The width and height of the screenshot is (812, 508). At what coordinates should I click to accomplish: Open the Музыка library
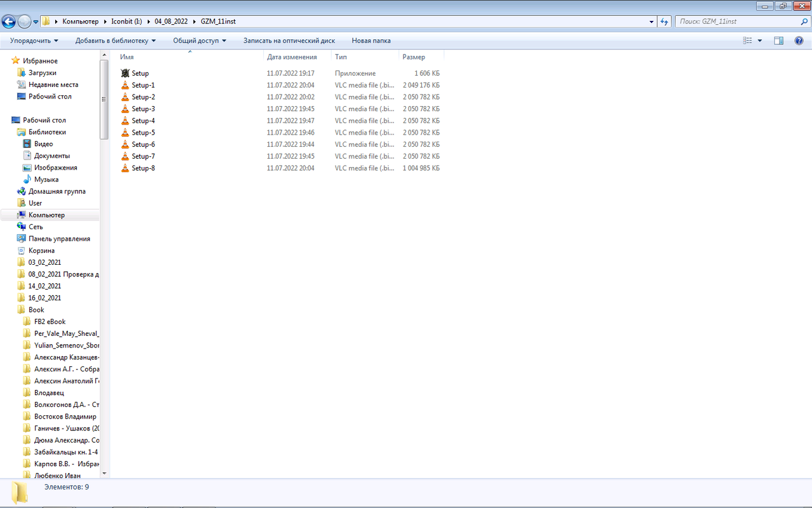tap(46, 180)
